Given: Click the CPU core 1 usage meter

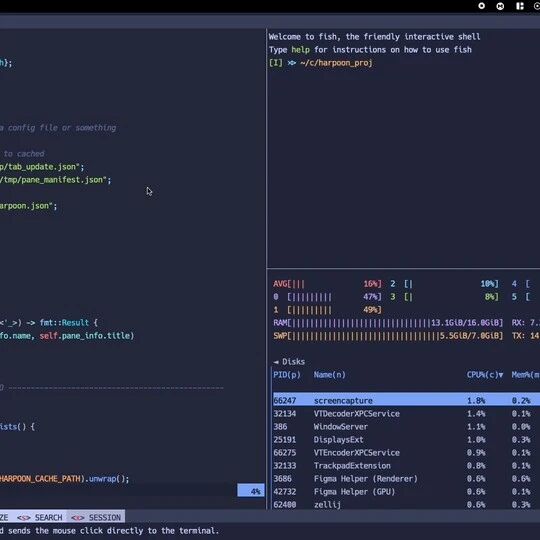Looking at the screenshot, I should (x=327, y=310).
